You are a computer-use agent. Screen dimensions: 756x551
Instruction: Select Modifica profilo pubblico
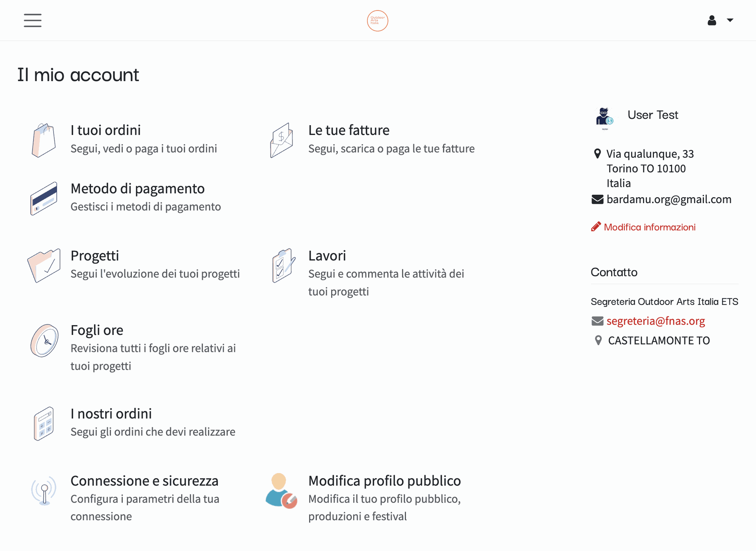(x=384, y=481)
